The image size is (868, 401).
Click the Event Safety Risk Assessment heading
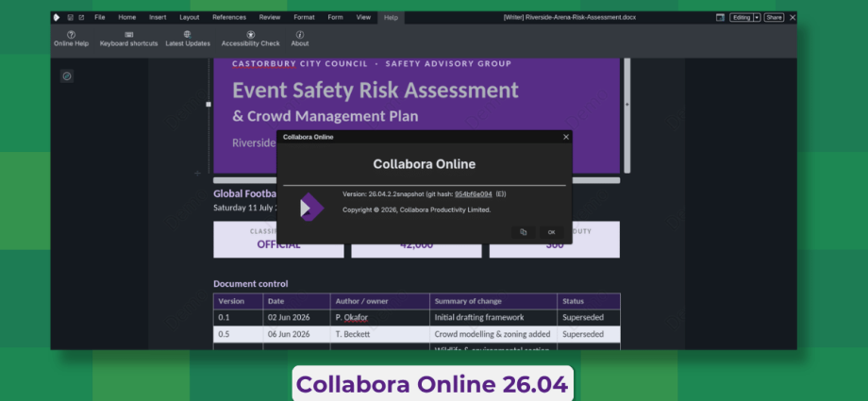coord(376,90)
